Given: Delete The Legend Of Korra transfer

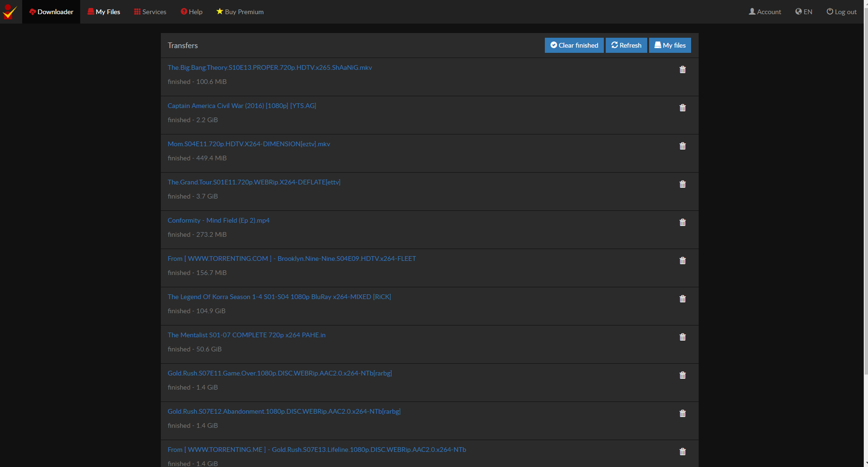Looking at the screenshot, I should point(682,299).
